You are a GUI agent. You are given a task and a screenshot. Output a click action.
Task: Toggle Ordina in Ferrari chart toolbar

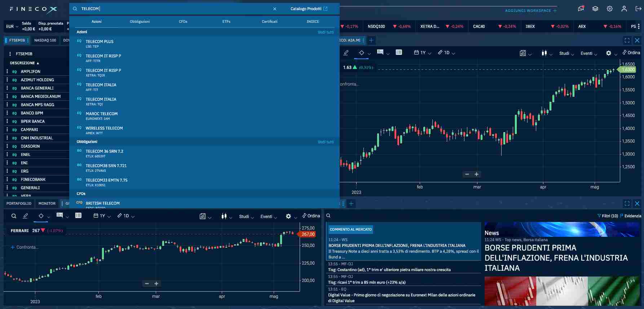coord(311,216)
